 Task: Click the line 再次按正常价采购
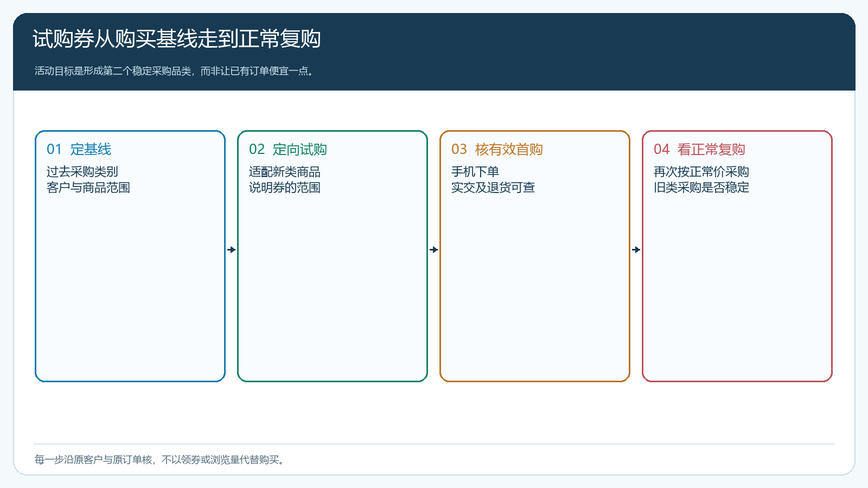tap(701, 172)
